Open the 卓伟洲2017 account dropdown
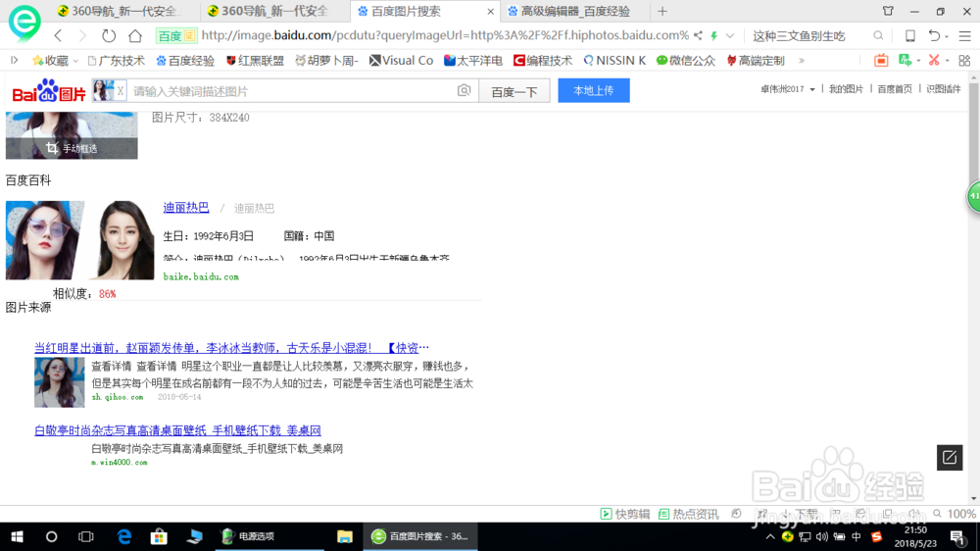980x551 pixels. (788, 89)
